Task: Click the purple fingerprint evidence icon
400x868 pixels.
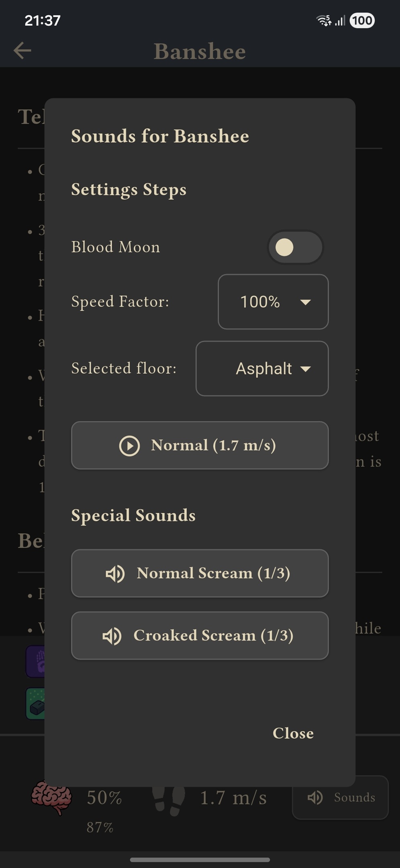Action: click(36, 662)
